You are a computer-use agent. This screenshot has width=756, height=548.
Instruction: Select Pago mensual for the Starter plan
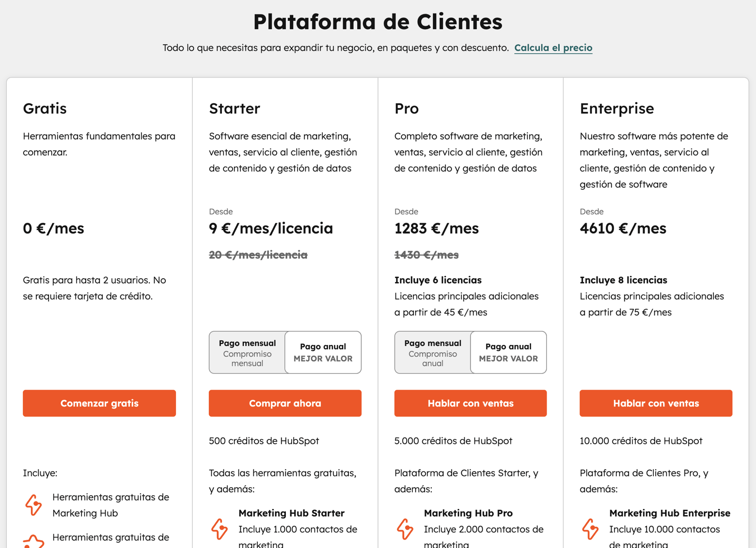click(247, 352)
